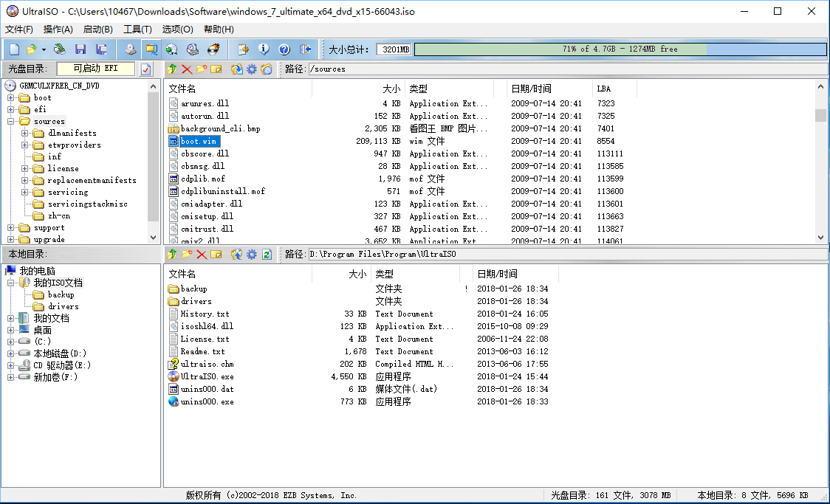
Task: Expand the boot folder tree node
Action: point(10,98)
